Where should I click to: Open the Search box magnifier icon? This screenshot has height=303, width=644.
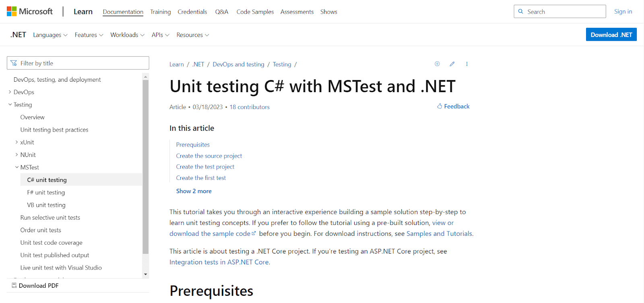click(521, 11)
